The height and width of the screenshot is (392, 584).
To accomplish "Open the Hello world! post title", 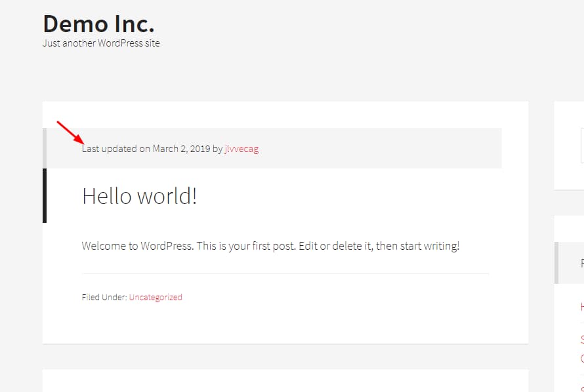I will [x=140, y=195].
